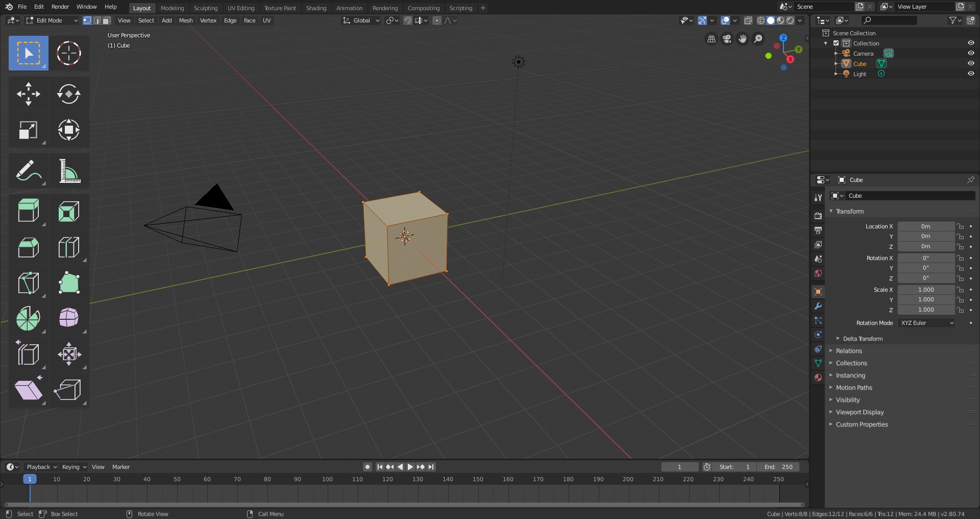Switch to the Sculpting workspace tab
Image resolution: width=980 pixels, height=519 pixels.
tap(205, 8)
